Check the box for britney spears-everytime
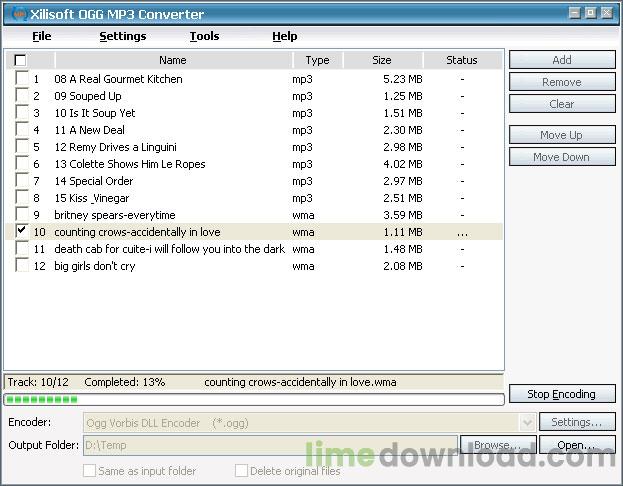Image resolution: width=623 pixels, height=486 pixels. pyautogui.click(x=22, y=214)
